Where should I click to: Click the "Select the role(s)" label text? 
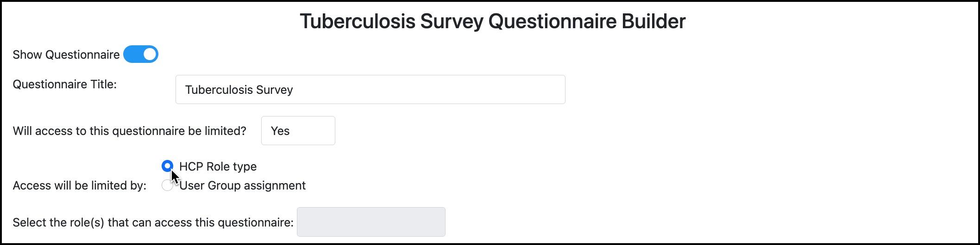pyautogui.click(x=153, y=222)
